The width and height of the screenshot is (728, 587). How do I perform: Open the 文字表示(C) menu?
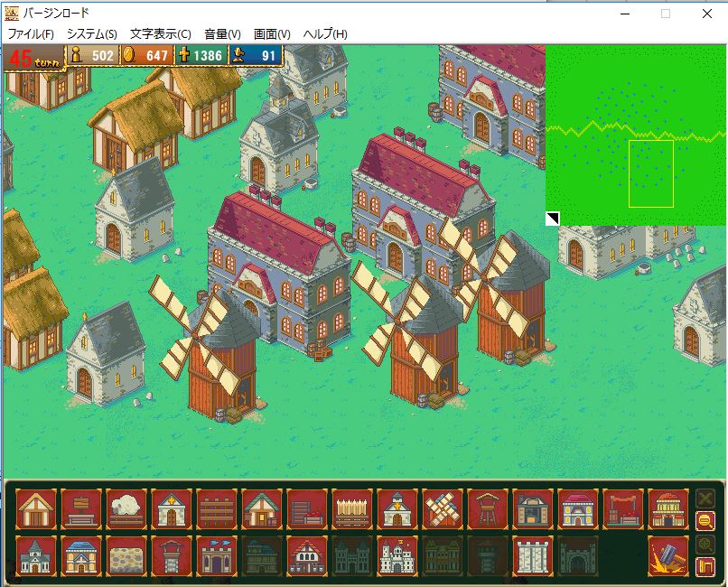(161, 34)
